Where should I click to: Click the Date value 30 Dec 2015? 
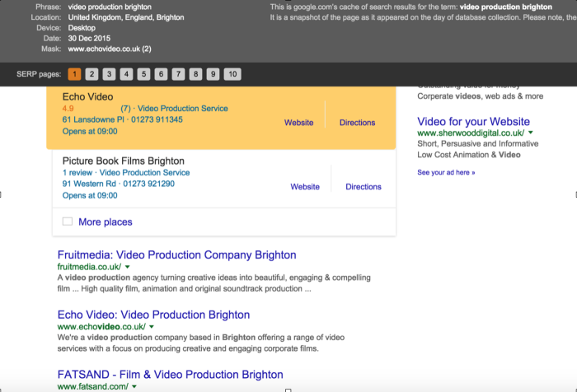point(89,38)
